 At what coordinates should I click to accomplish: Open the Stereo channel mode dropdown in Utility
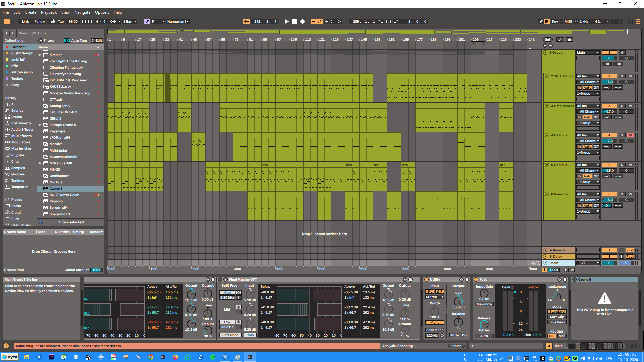[x=435, y=297]
